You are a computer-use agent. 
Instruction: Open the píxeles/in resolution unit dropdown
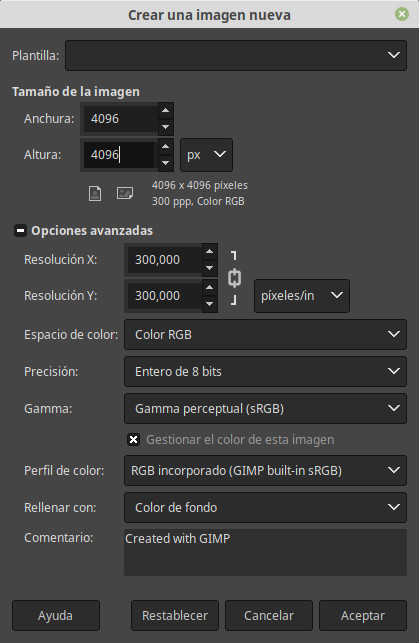point(302,296)
